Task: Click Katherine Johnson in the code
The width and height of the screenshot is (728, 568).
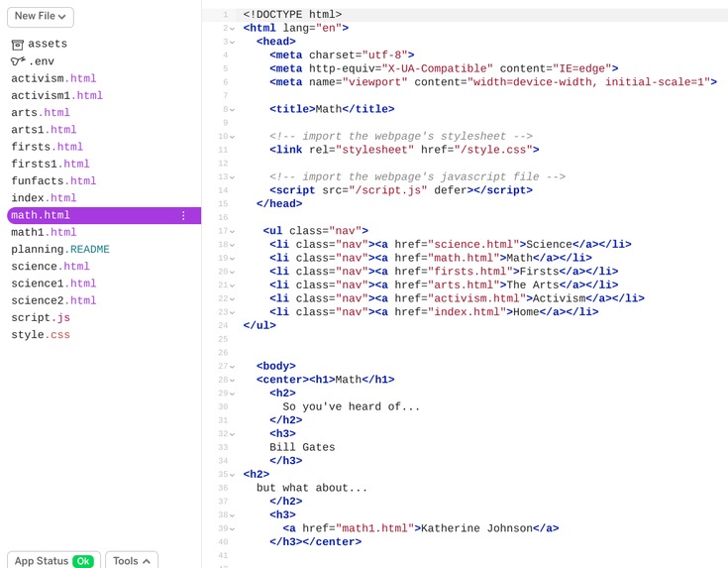Action: point(476,528)
